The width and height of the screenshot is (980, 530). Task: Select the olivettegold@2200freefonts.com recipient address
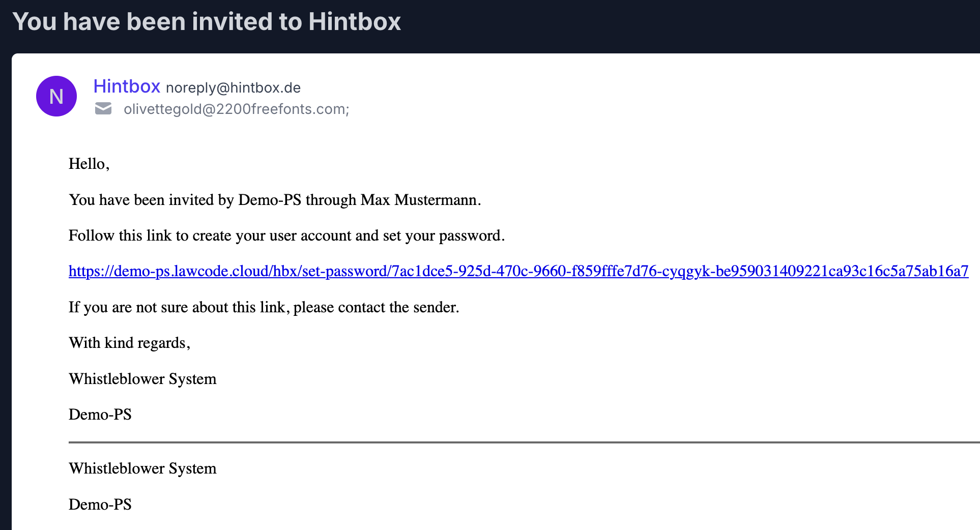pyautogui.click(x=236, y=109)
